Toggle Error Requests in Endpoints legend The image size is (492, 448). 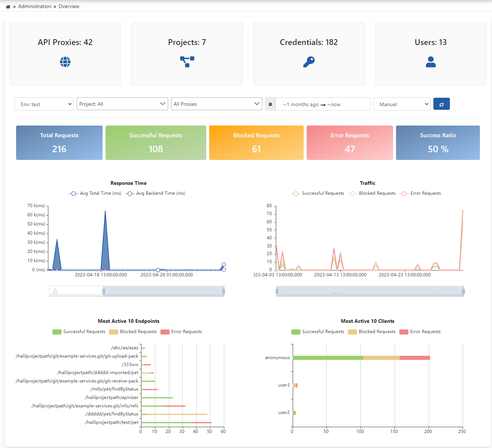pyautogui.click(x=181, y=332)
